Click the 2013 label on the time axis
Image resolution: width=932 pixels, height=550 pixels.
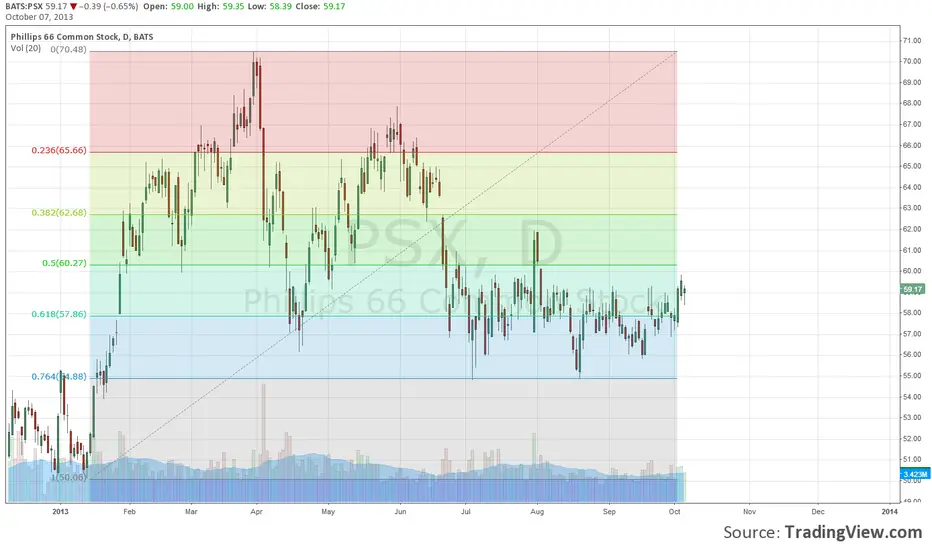coord(60,511)
